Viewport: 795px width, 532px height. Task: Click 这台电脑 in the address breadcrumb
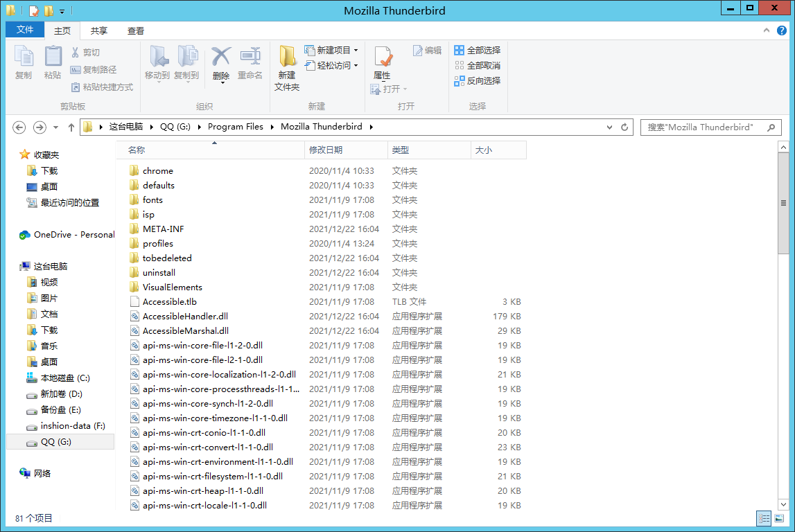126,127
